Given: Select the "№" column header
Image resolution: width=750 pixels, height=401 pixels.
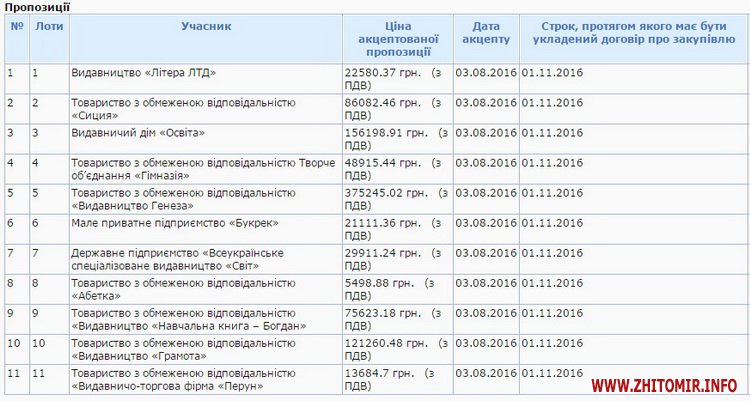Looking at the screenshot, I should (x=16, y=25).
